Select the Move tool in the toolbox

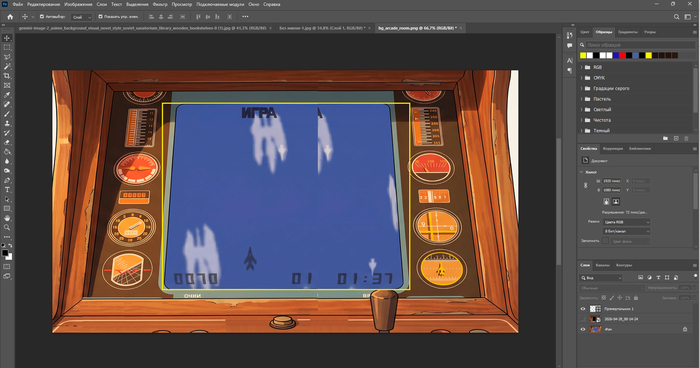(x=7, y=38)
